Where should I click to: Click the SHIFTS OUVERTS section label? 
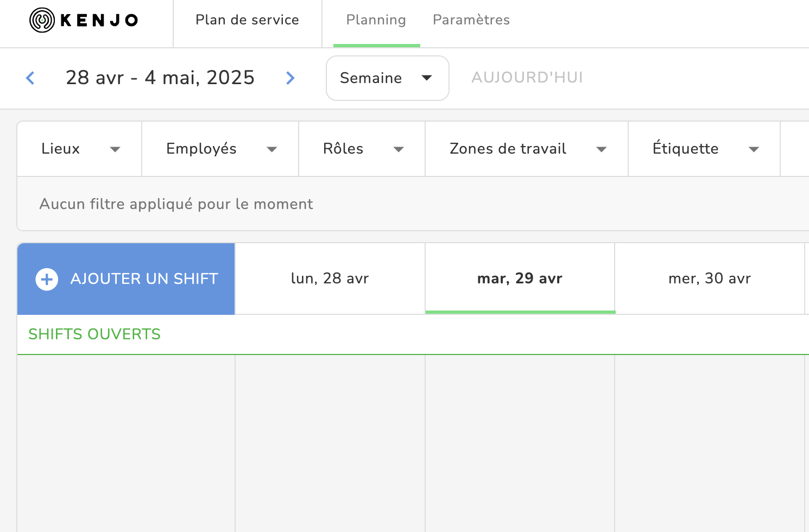94,334
